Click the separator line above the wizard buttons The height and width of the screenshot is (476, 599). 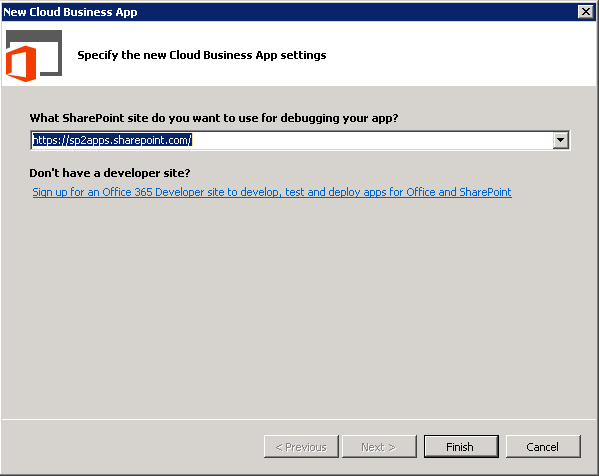(299, 419)
